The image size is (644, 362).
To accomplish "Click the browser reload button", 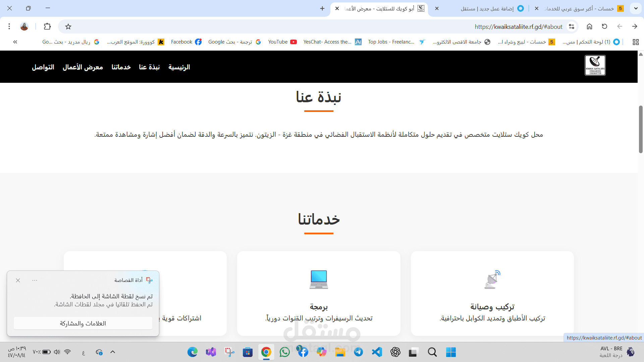I will tap(604, 26).
